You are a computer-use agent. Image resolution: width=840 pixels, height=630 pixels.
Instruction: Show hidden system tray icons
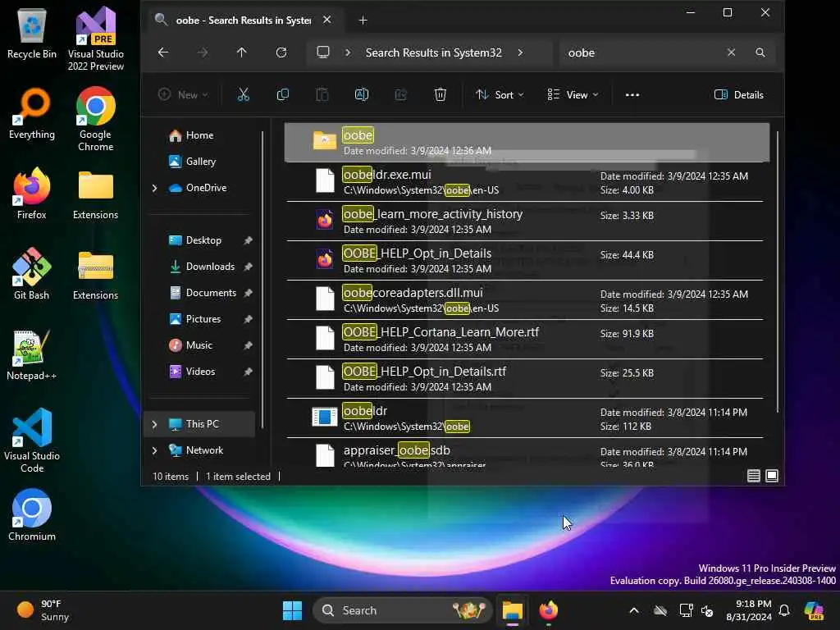pos(634,610)
